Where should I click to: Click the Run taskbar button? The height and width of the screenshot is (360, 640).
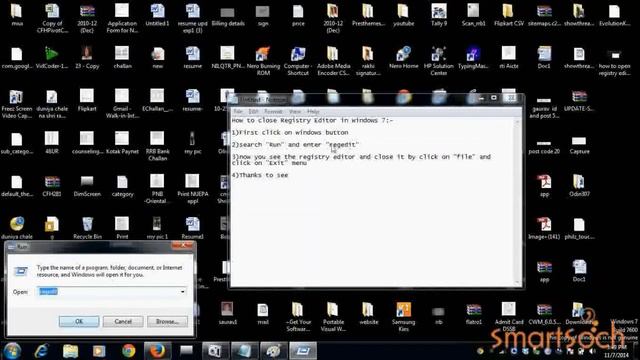coord(303,351)
